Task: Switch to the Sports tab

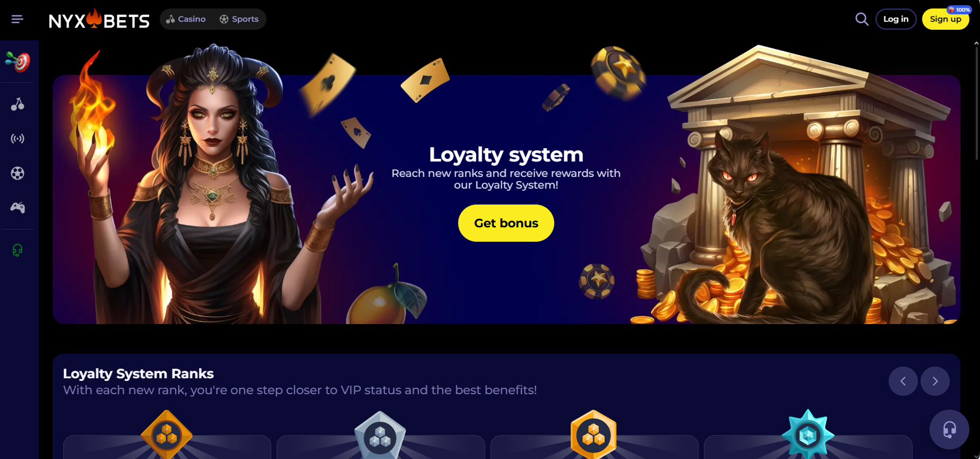Action: 239,19
